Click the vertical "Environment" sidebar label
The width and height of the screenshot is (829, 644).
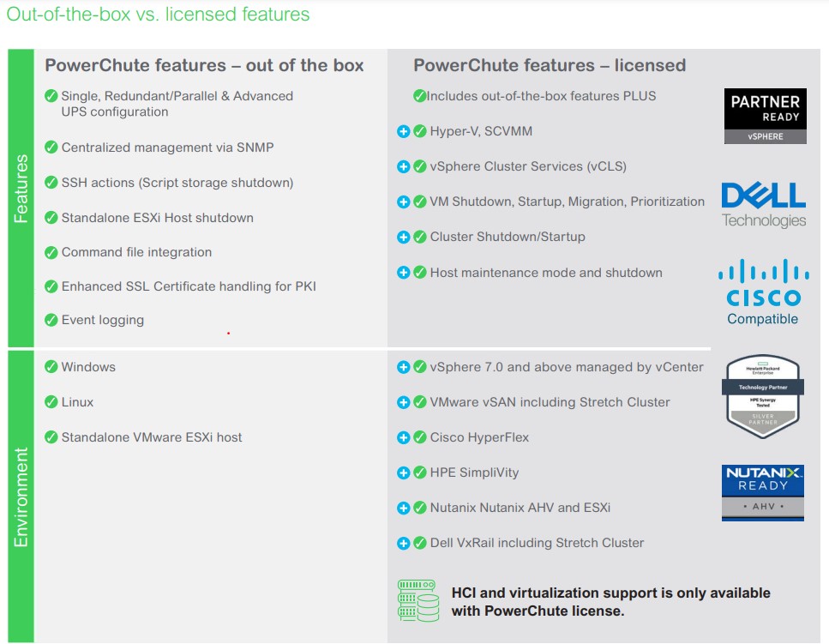click(21, 497)
